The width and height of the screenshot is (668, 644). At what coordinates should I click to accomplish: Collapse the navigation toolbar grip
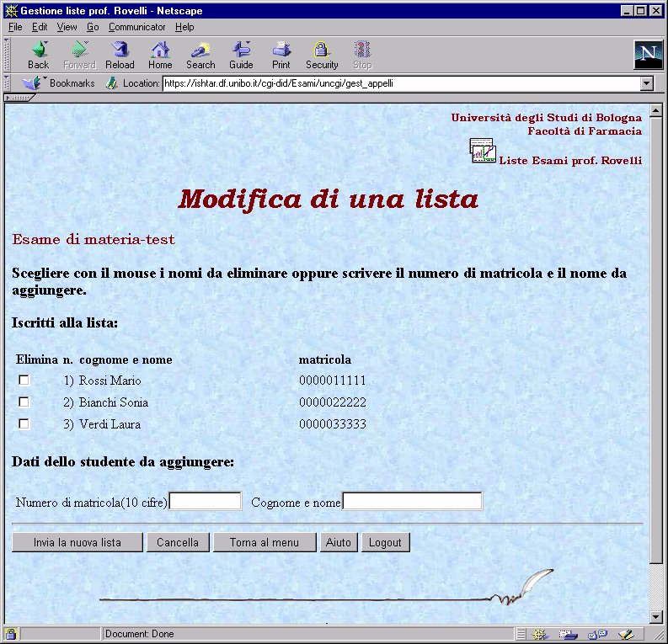(x=7, y=55)
